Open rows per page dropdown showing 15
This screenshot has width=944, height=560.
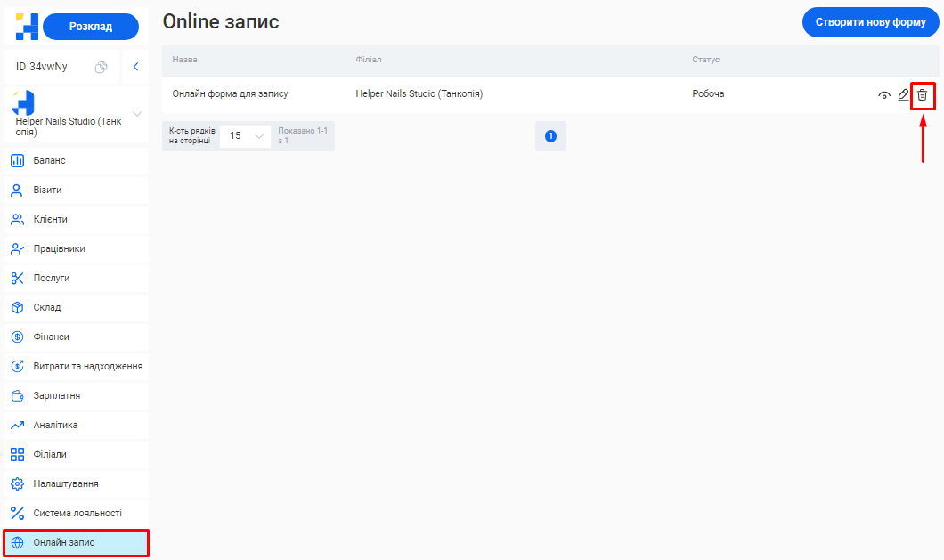[x=246, y=136]
